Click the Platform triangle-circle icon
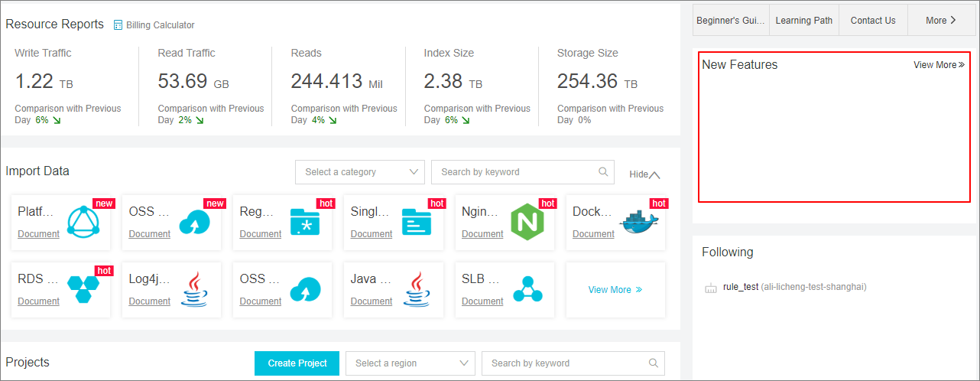980x381 pixels. pos(83,222)
